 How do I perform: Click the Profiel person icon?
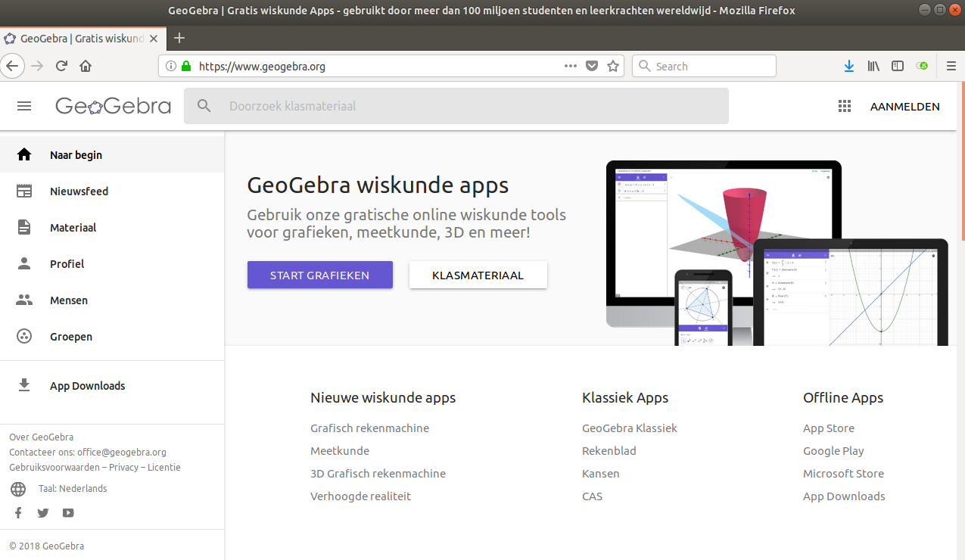point(24,263)
